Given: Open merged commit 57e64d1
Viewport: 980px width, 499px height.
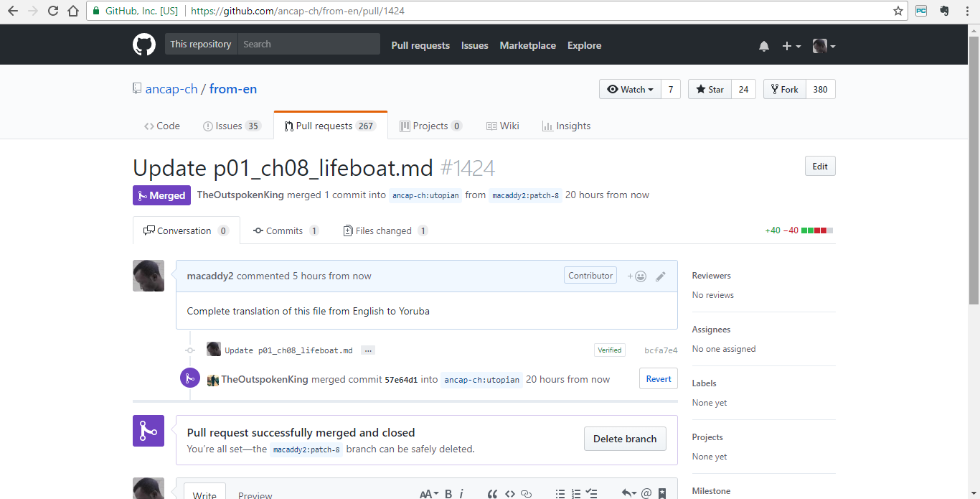Looking at the screenshot, I should click(401, 380).
